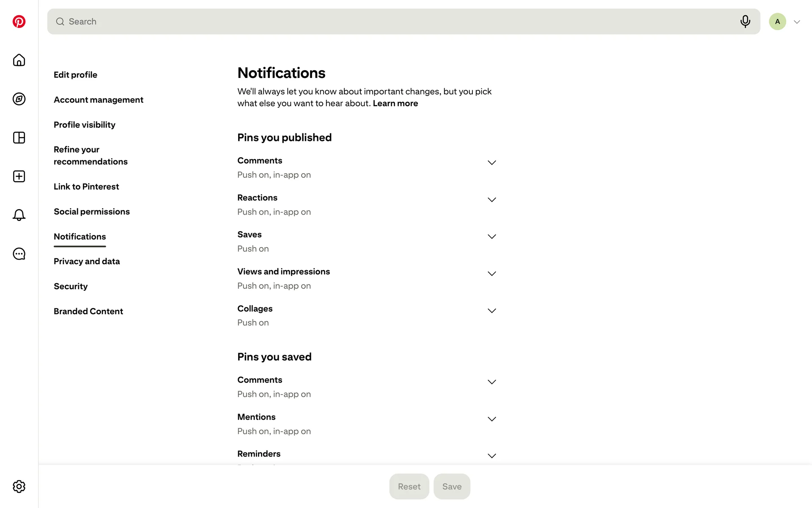Open the account switcher dropdown arrow
This screenshot has width=812, height=508.
(797, 22)
